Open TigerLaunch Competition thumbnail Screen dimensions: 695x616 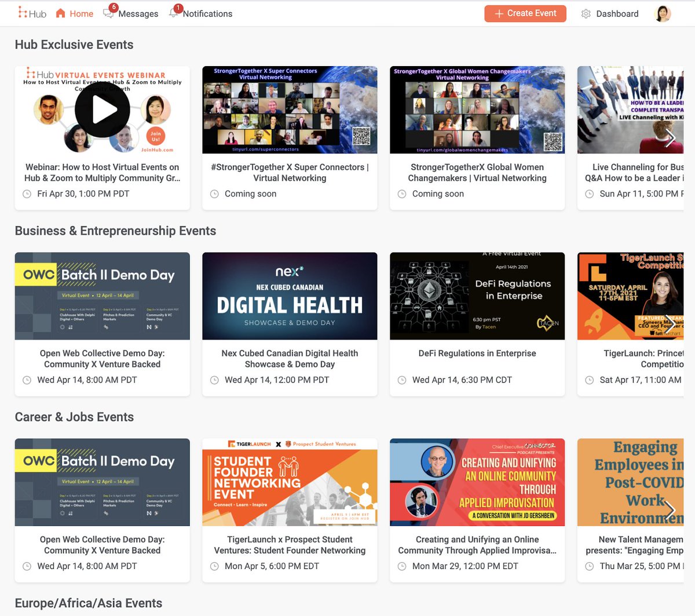(631, 296)
